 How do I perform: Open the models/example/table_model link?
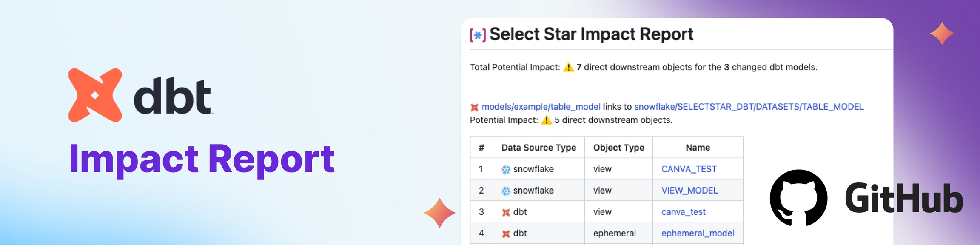541,107
